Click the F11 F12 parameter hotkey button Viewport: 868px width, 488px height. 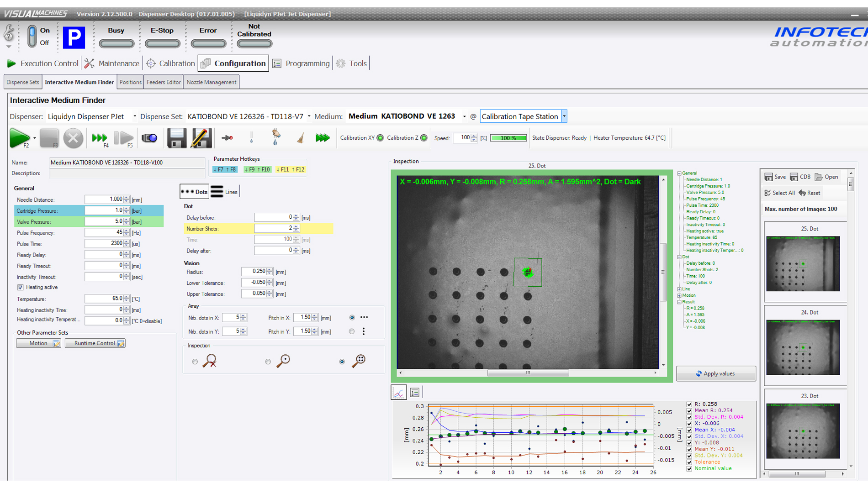(x=290, y=169)
